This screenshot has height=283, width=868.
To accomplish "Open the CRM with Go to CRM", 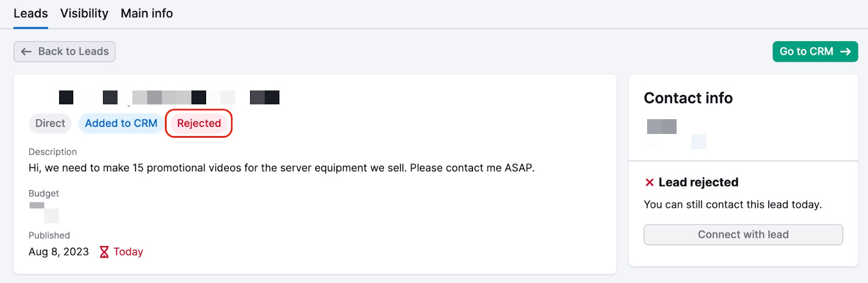I will tap(815, 52).
